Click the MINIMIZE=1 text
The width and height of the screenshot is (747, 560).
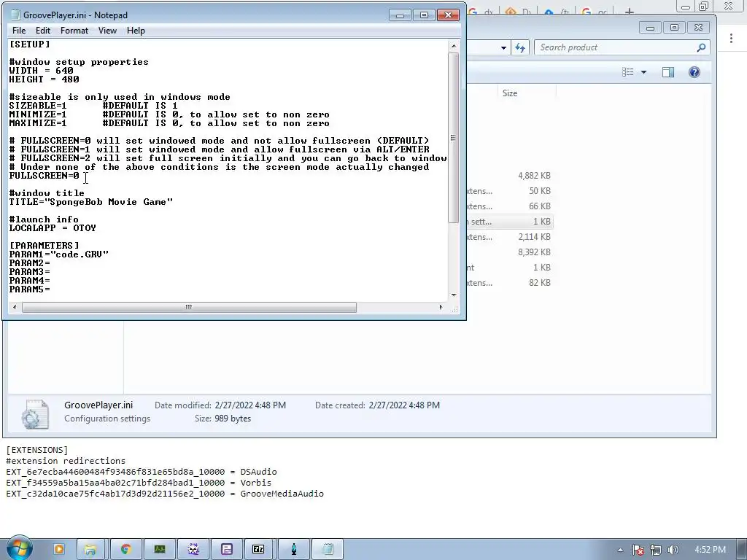click(x=38, y=114)
